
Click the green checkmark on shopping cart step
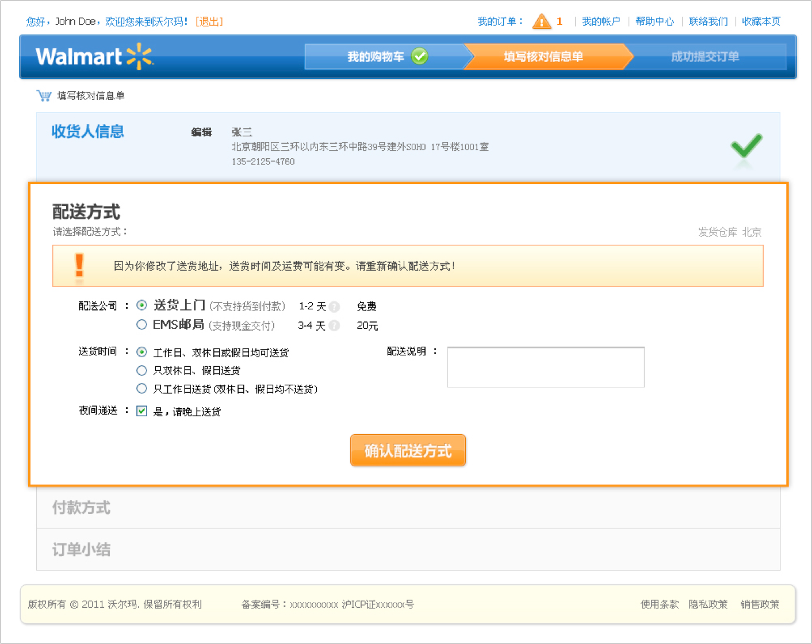[x=420, y=56]
